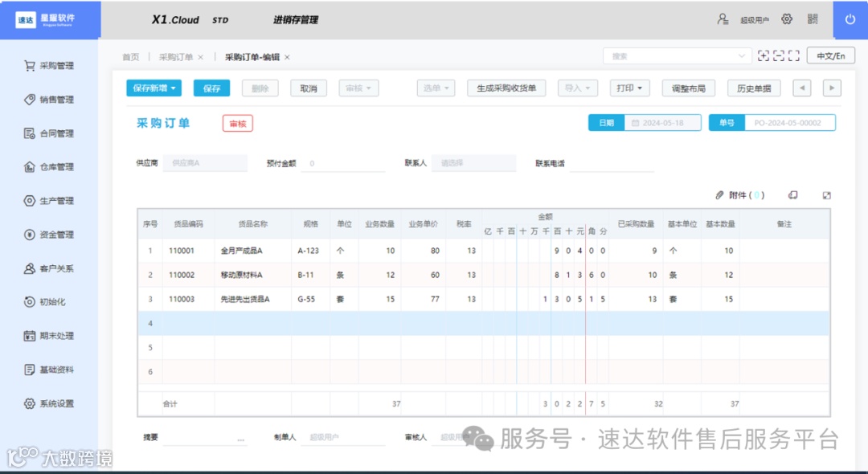Select cell 移动原材料A
The height and width of the screenshot is (474, 868).
coord(252,275)
